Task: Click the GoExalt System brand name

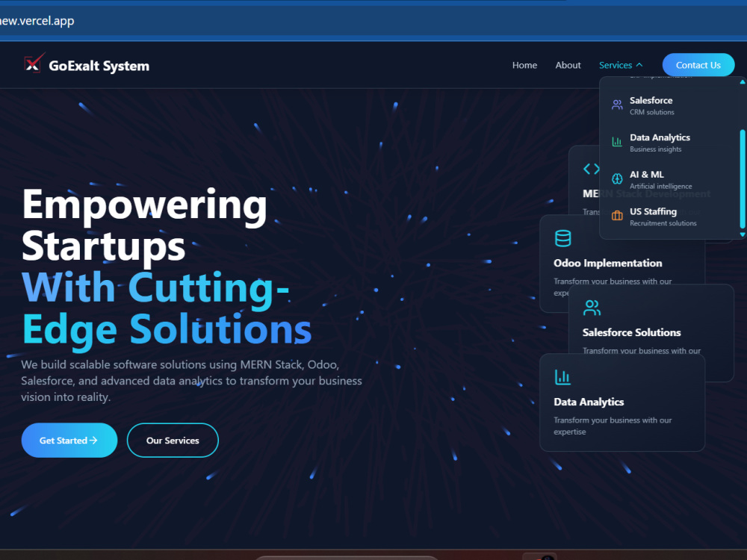Action: click(x=99, y=66)
